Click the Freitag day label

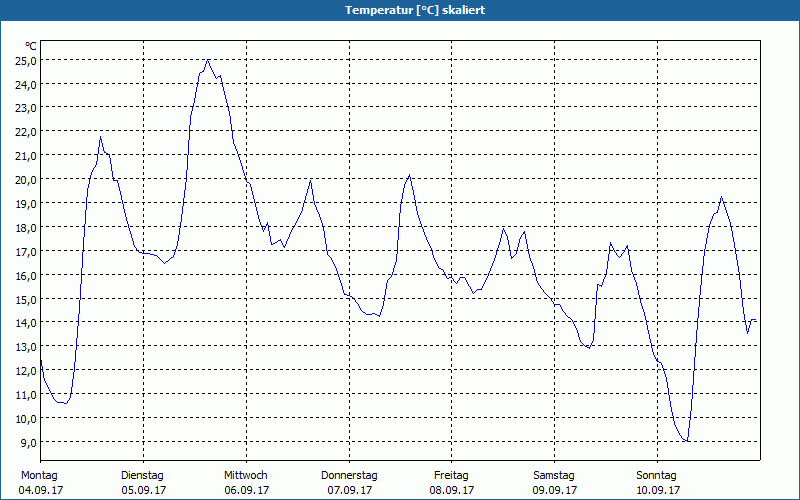pyautogui.click(x=451, y=476)
